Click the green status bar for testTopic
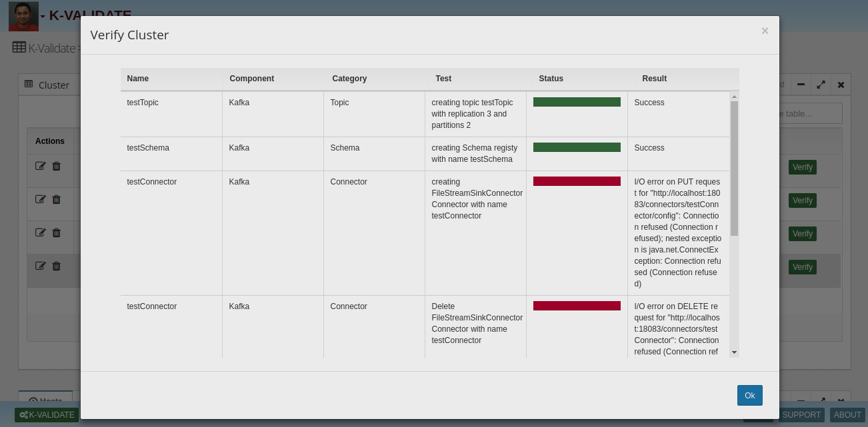The height and width of the screenshot is (427, 868). click(577, 102)
